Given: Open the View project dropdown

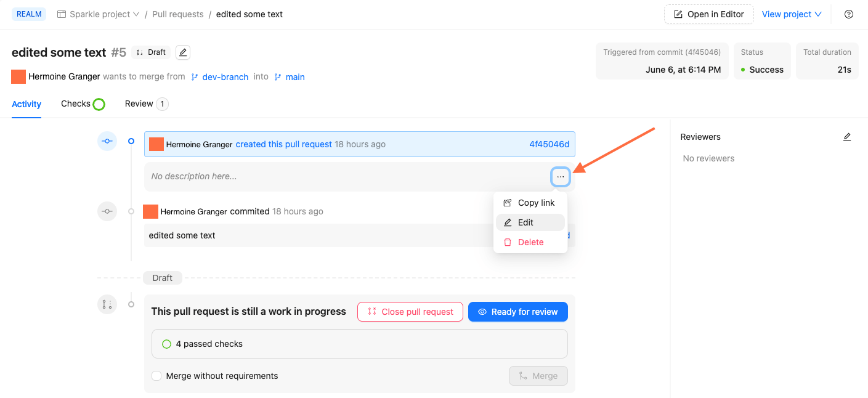Looking at the screenshot, I should tap(792, 14).
